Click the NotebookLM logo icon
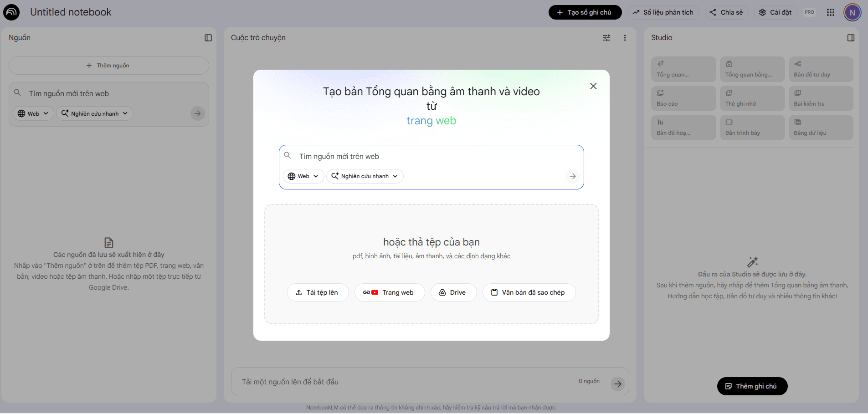 11,12
